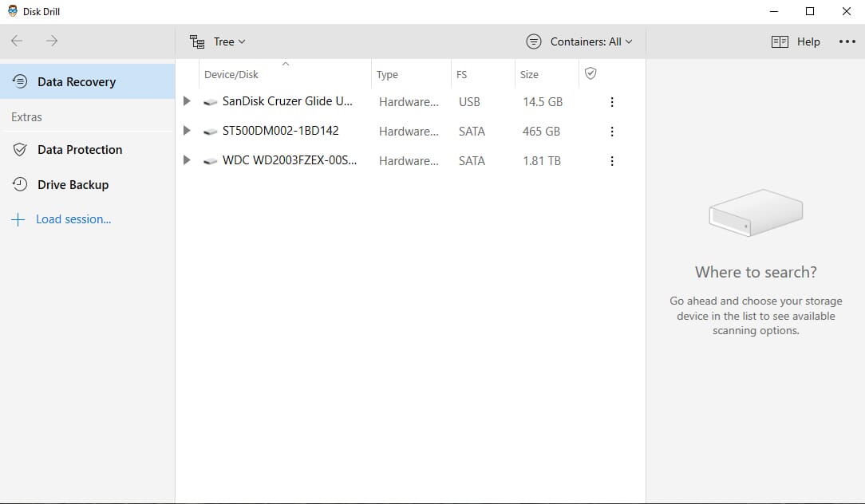Viewport: 865px width, 504px height.
Task: Expand the WDC WD2003FZEX disk row
Action: tap(187, 160)
